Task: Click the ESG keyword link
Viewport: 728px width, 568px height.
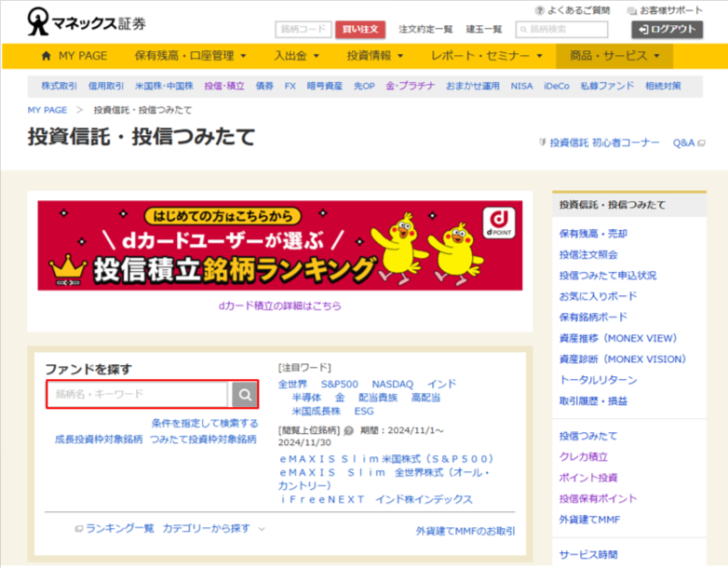Action: pos(364,412)
